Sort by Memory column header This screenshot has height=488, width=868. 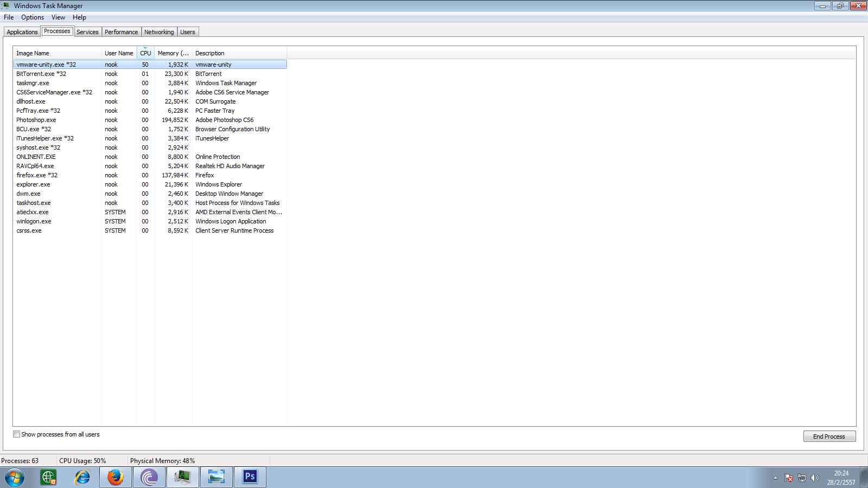[173, 53]
